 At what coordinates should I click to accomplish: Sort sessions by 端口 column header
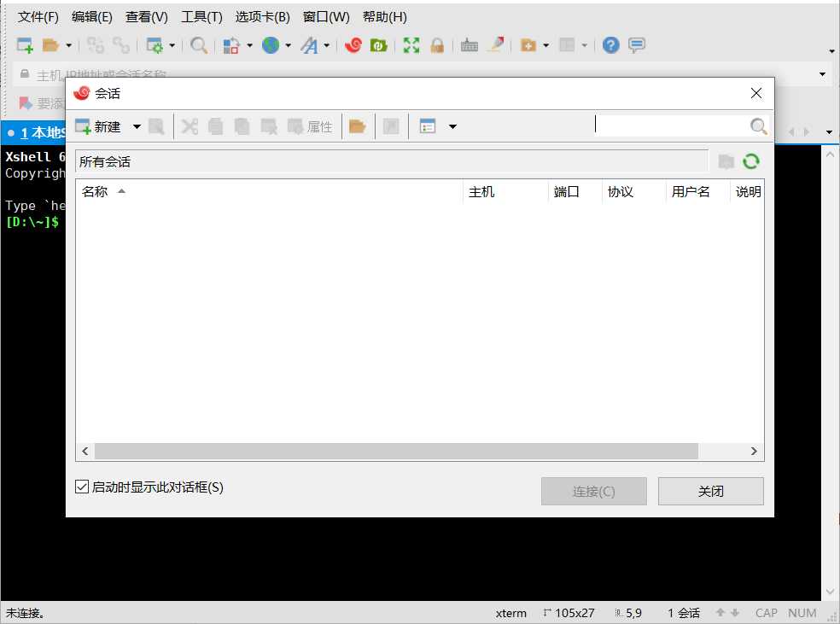575,192
